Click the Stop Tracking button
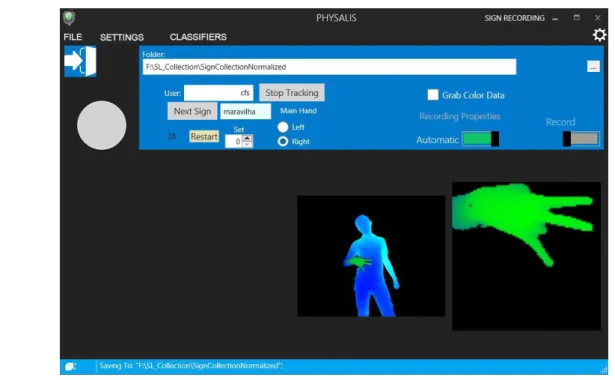 (292, 93)
